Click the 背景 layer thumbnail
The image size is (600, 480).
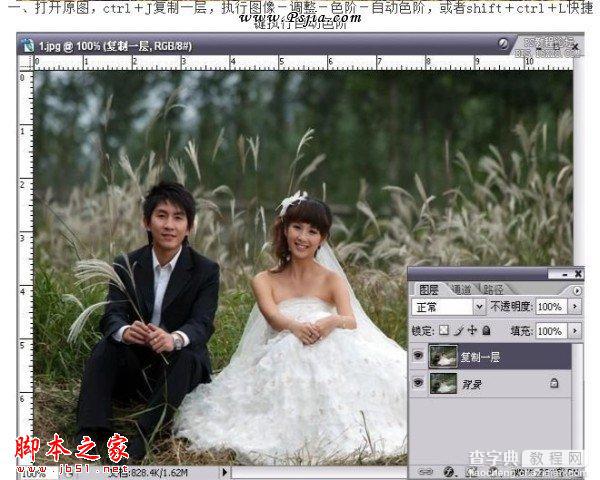tap(443, 384)
